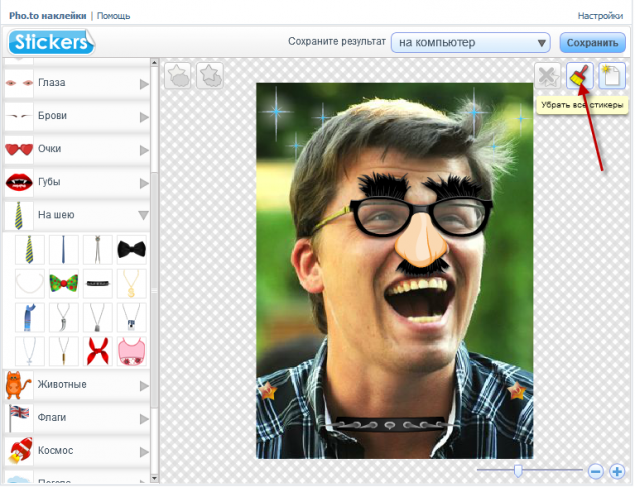Add the pink baby bib sticker
The image size is (635, 487).
(x=131, y=351)
